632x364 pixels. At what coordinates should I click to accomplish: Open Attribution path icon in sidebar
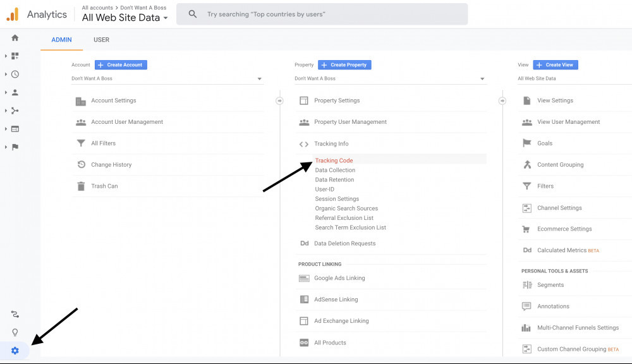15,314
